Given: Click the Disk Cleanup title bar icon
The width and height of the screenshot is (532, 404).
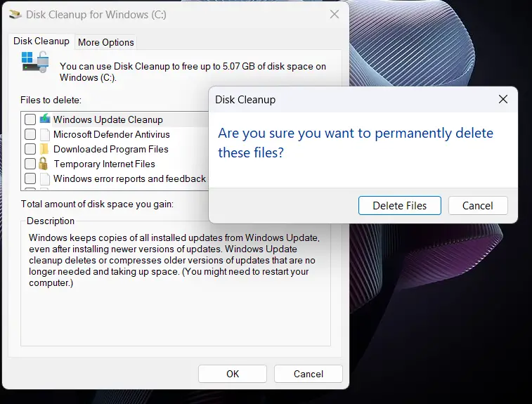Looking at the screenshot, I should click(15, 14).
